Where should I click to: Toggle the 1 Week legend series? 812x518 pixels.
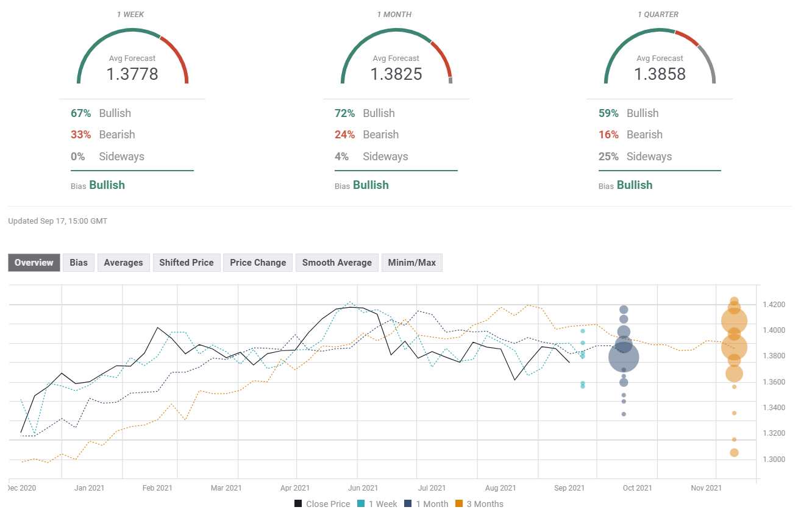click(x=379, y=504)
